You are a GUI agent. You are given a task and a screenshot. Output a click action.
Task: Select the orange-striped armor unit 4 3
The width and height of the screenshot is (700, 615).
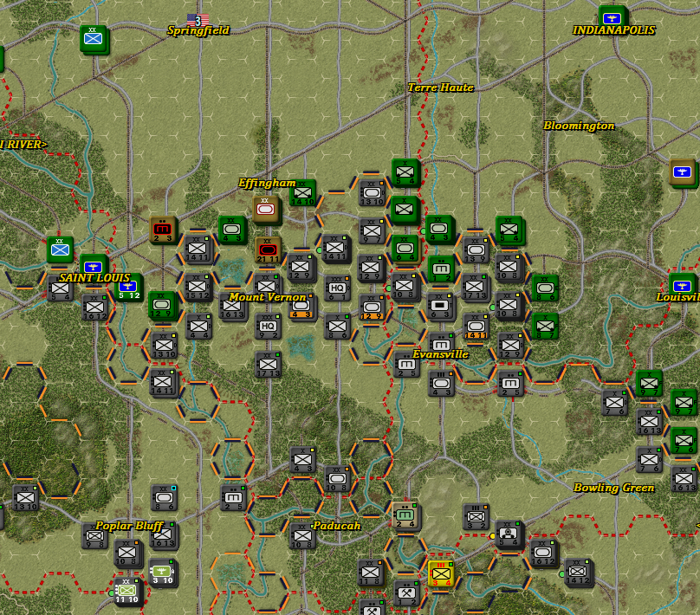301,308
